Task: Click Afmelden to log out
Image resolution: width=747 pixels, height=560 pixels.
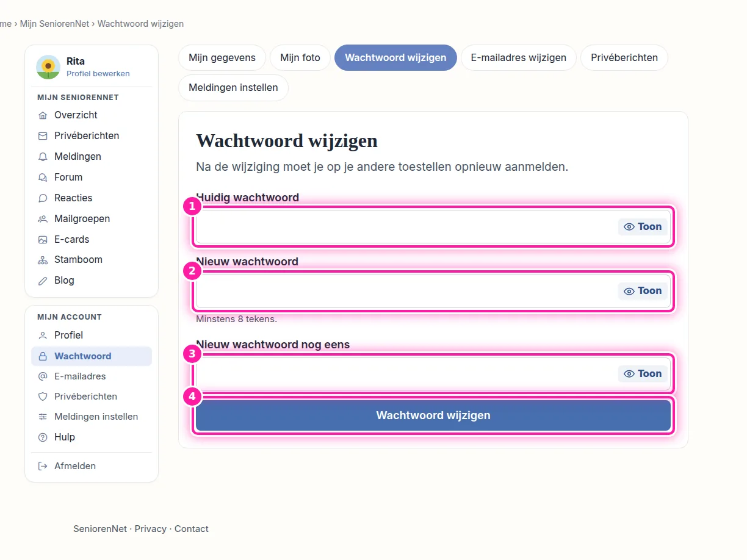Action: pos(92,466)
